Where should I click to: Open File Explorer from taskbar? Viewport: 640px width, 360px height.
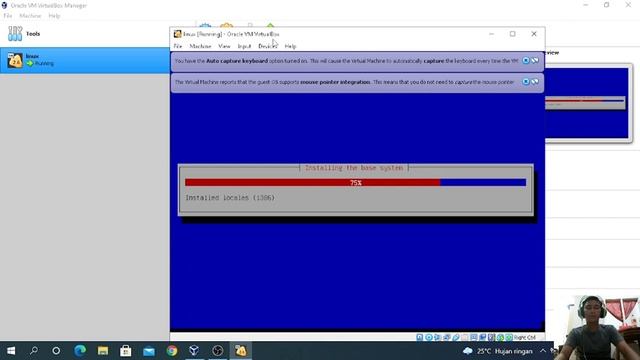pyautogui.click(x=102, y=351)
